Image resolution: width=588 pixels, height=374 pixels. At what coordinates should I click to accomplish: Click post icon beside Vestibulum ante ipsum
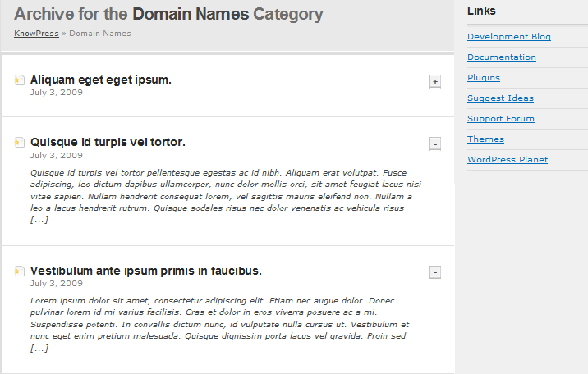click(20, 271)
